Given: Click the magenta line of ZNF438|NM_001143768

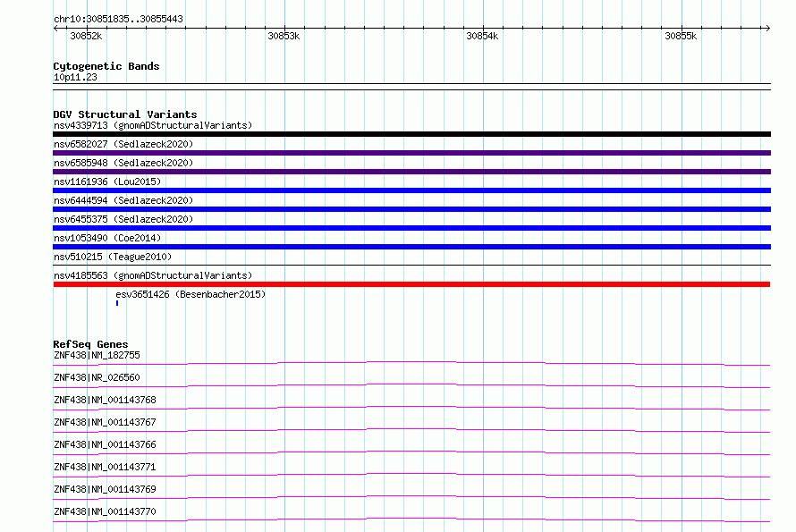Looking at the screenshot, I should (411, 408).
